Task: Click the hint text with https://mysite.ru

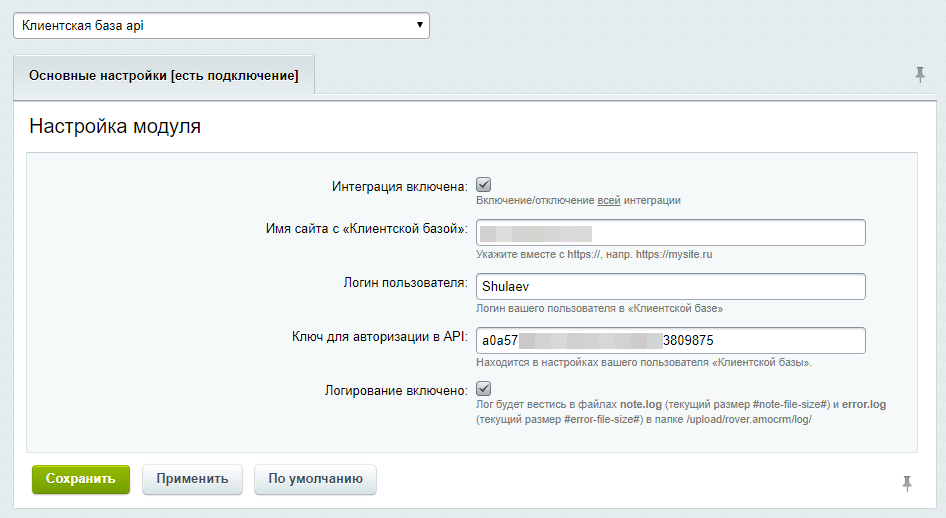Action: click(x=594, y=254)
